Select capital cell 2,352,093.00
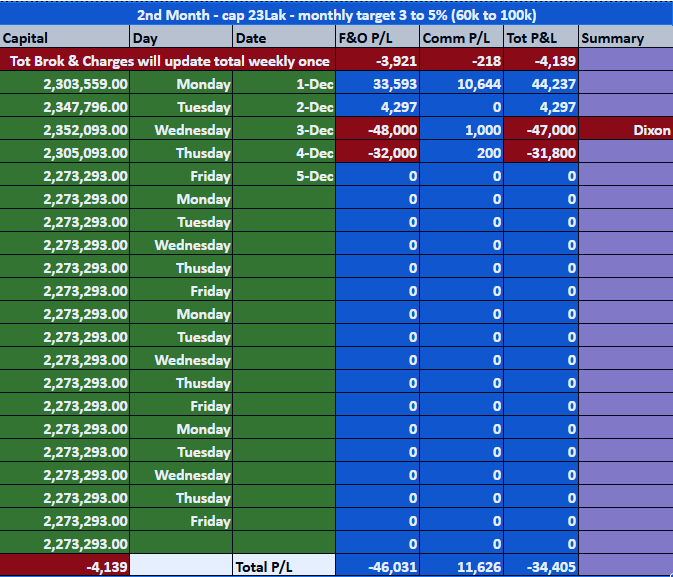This screenshot has width=673, height=577. pyautogui.click(x=64, y=130)
